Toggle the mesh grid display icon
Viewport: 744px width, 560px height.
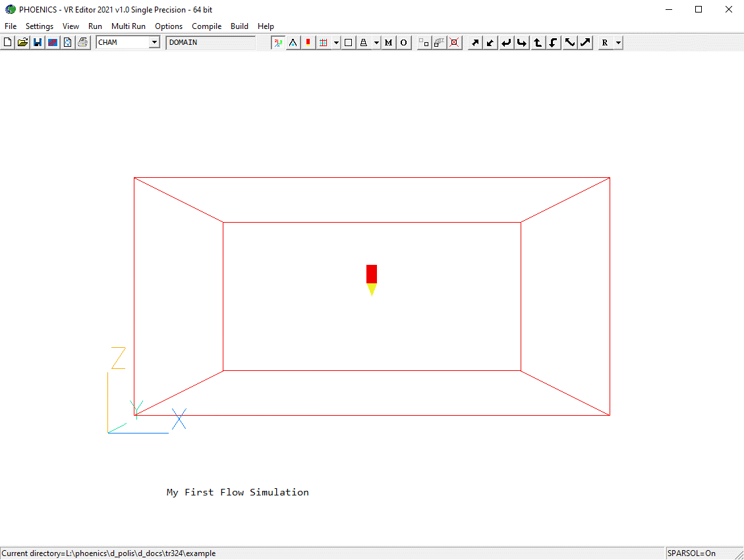pos(323,43)
